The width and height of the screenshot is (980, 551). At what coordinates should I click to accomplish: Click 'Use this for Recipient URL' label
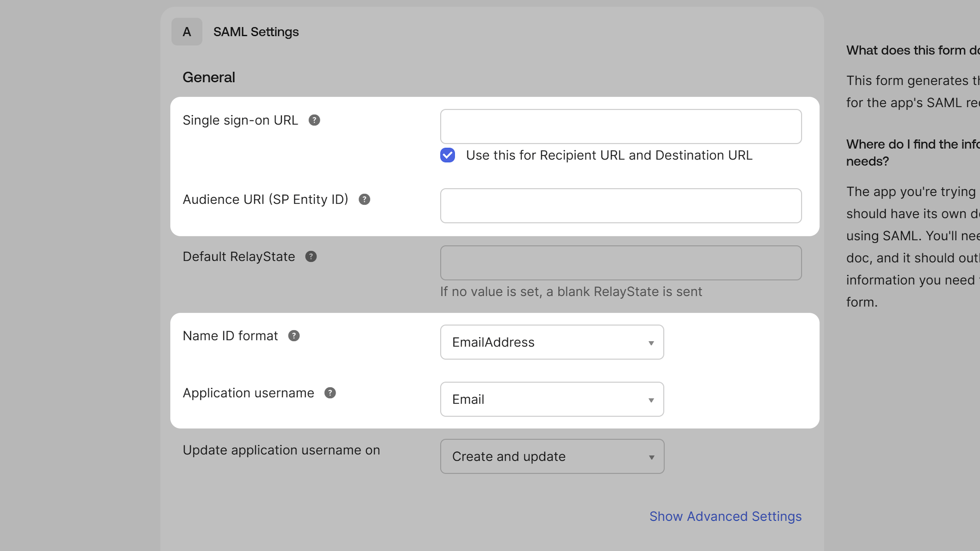coord(609,155)
